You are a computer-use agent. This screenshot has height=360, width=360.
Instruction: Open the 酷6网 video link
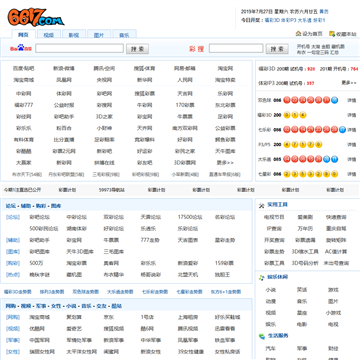(x=147, y=329)
